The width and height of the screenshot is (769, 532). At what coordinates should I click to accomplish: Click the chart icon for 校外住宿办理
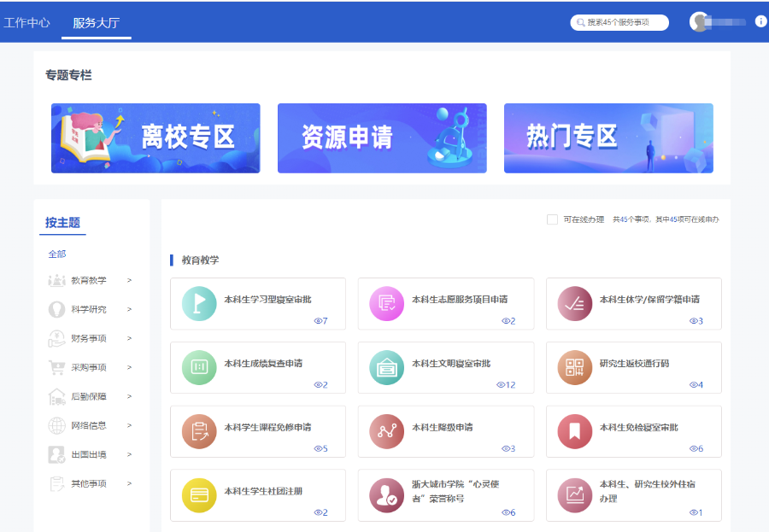pyautogui.click(x=575, y=495)
